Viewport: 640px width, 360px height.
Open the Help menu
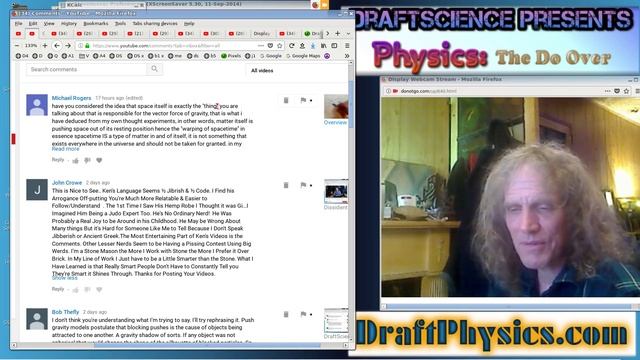[x=189, y=24]
